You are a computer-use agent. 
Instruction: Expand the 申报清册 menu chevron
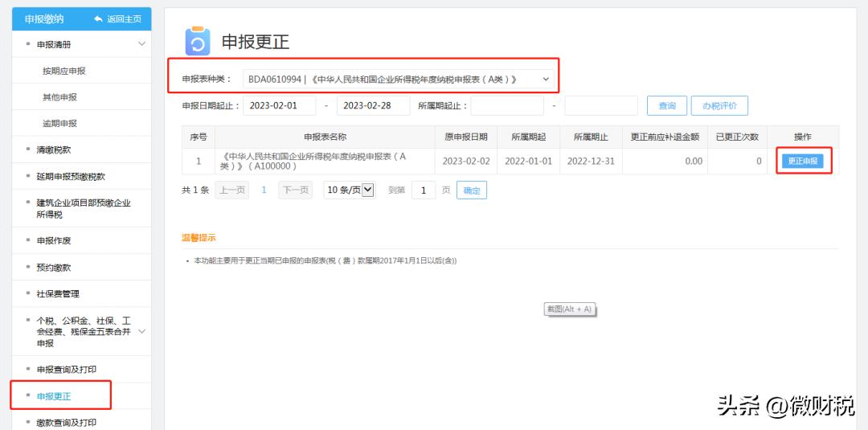(141, 43)
